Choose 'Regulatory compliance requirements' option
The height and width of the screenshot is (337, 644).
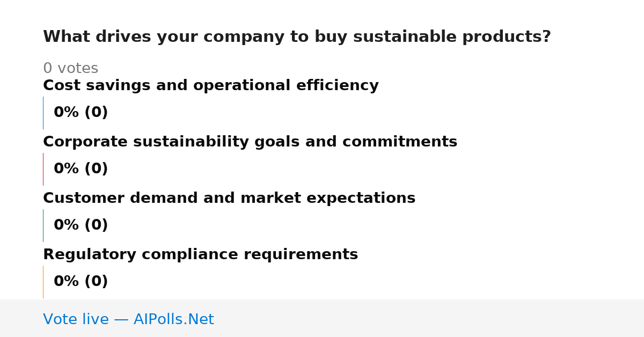click(x=201, y=255)
